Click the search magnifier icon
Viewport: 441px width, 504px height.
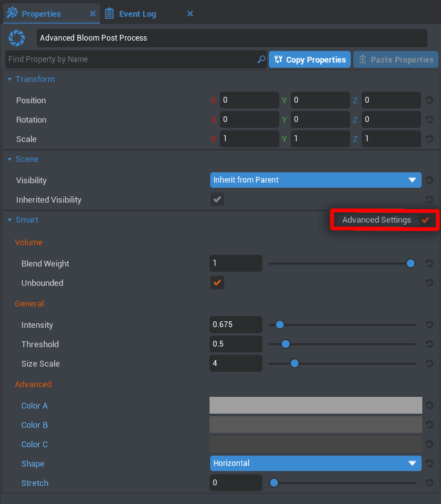pyautogui.click(x=261, y=59)
